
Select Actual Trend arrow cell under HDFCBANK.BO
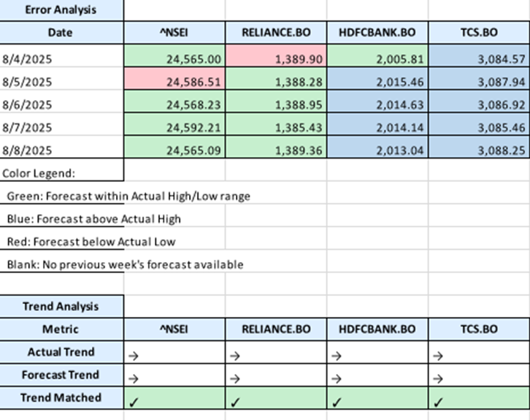pos(377,352)
